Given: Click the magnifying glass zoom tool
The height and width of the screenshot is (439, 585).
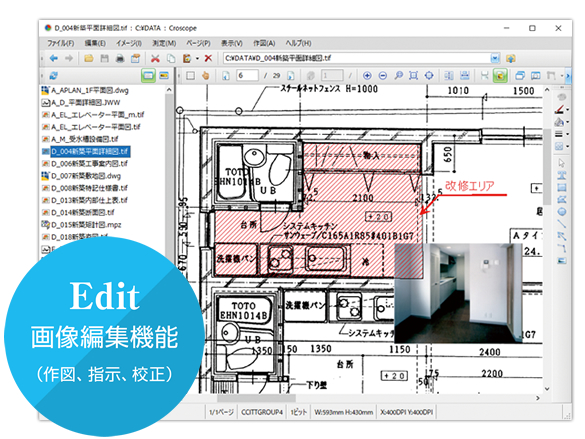Looking at the screenshot, I should (398, 76).
